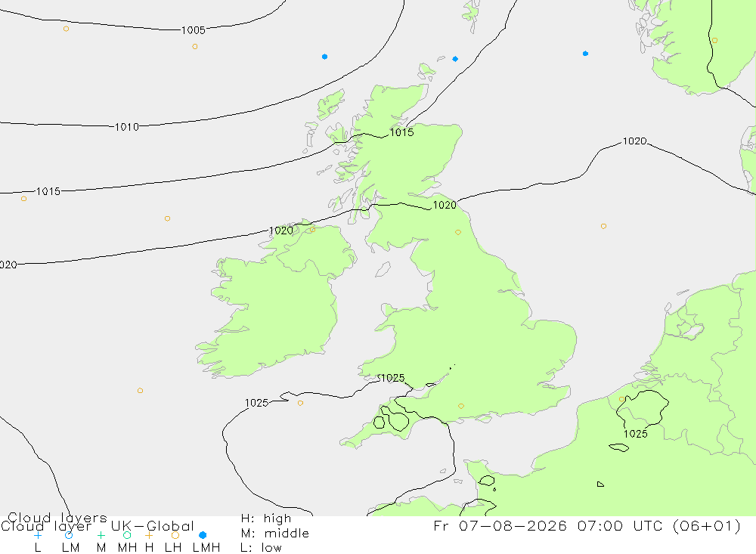Click the orange LH circle legend symbol
The height and width of the screenshot is (554, 756).
click(x=175, y=535)
